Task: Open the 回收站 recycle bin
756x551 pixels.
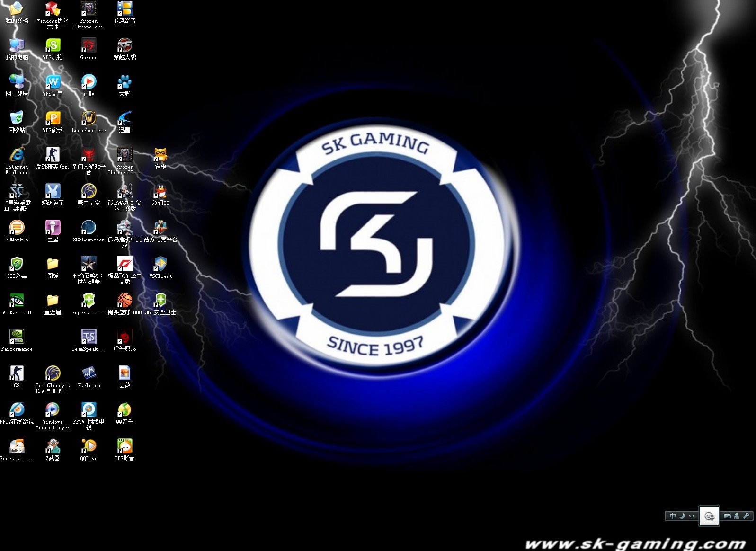Action: point(17,118)
